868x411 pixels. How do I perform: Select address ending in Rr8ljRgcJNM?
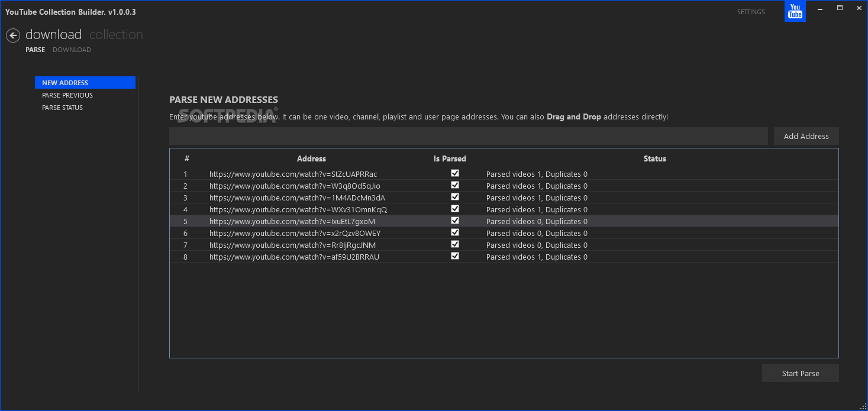292,245
